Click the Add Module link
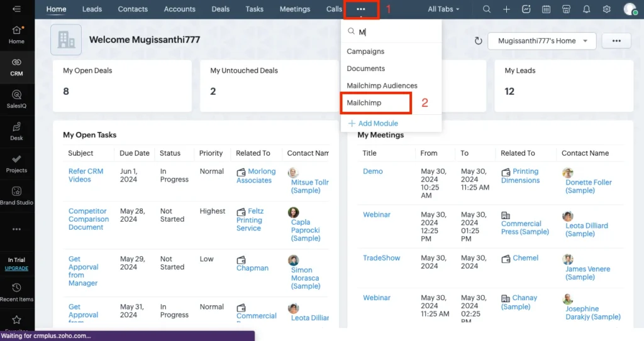 coord(374,124)
